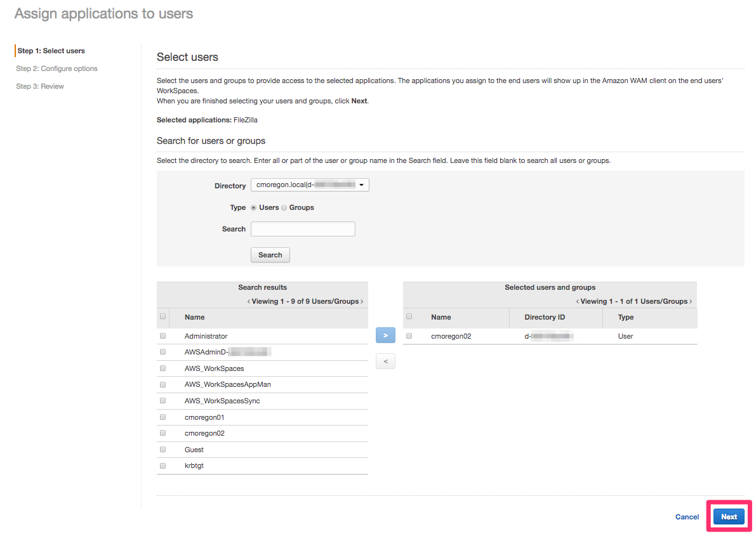
Task: Click the Cancel link
Action: pos(687,516)
